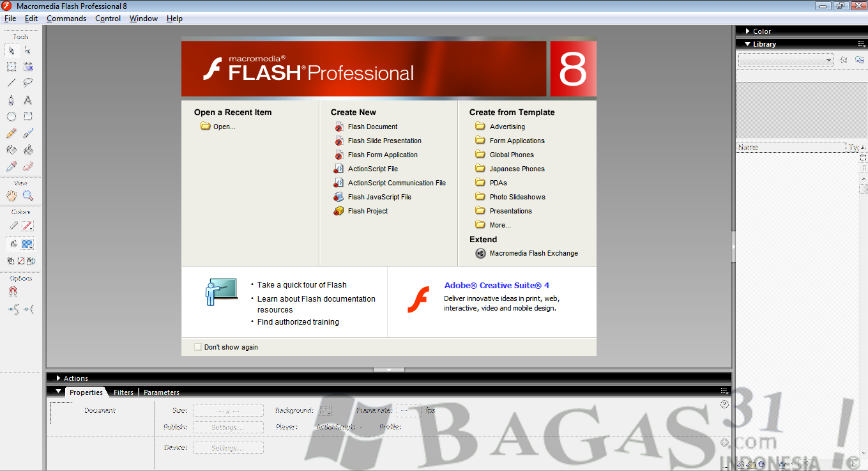Select the Pencil tool
The width and height of the screenshot is (868, 471).
pos(11,133)
